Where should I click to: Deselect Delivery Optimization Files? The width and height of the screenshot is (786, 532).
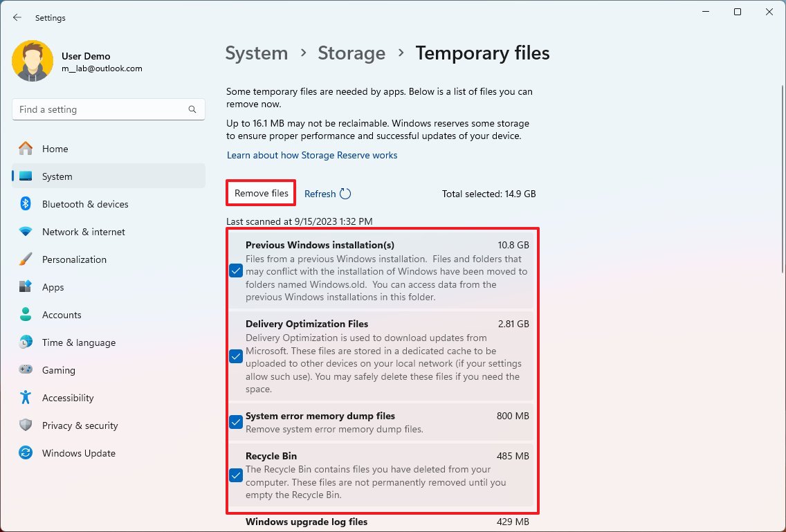[x=235, y=356]
